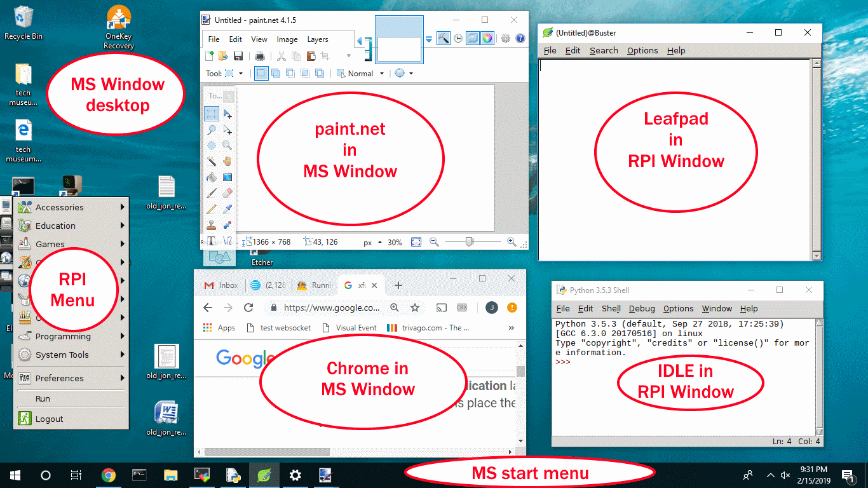Select the Rectangle Select tool

[212, 114]
